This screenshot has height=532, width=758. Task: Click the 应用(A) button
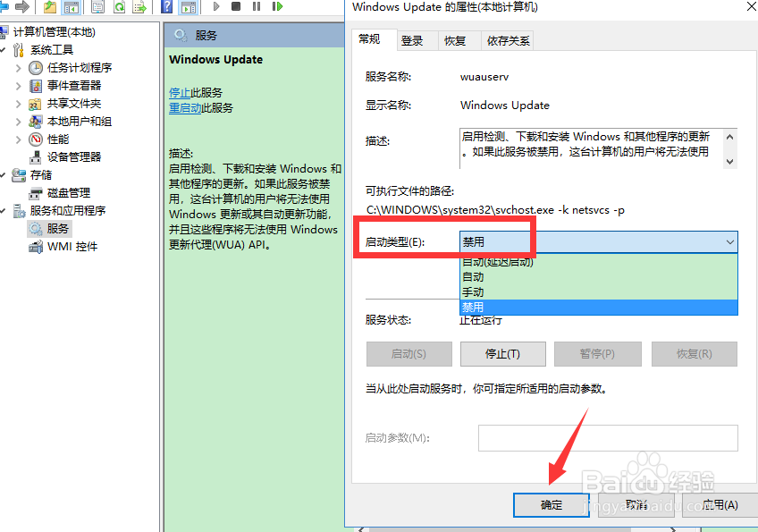[x=720, y=505]
